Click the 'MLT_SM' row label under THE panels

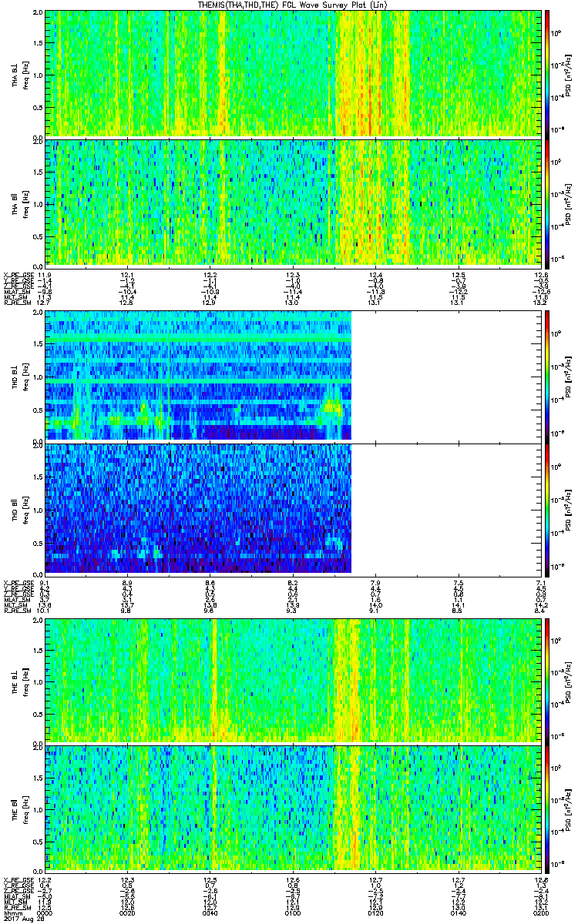(x=14, y=902)
